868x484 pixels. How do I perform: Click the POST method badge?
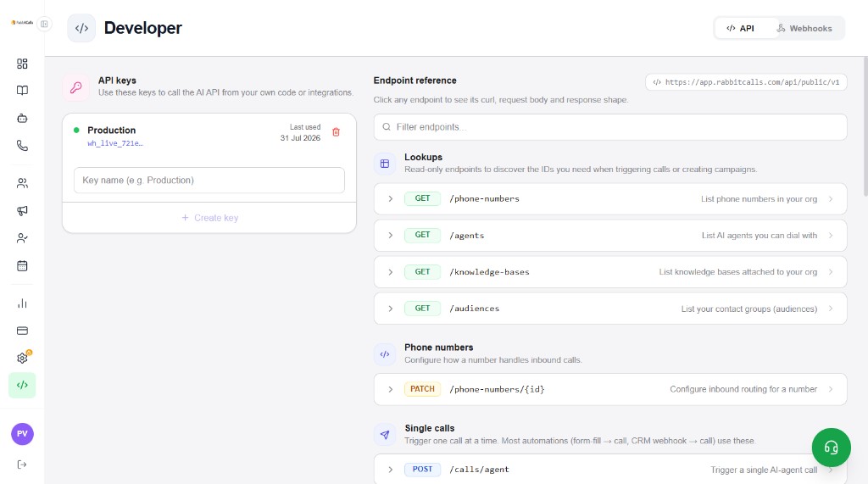point(422,470)
